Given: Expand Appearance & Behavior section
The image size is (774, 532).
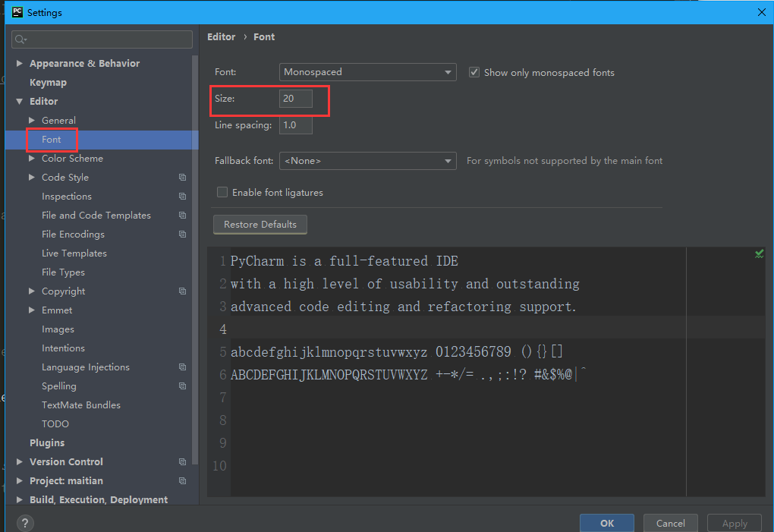Looking at the screenshot, I should tap(19, 63).
